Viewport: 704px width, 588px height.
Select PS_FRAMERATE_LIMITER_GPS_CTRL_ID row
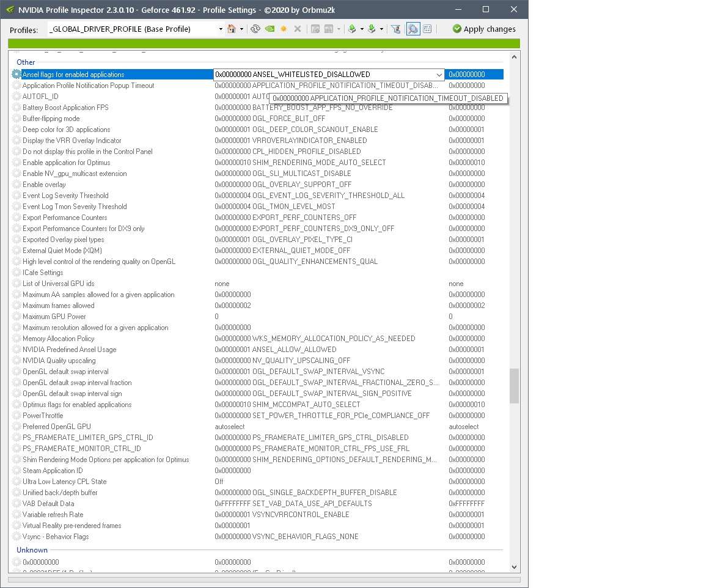pos(257,438)
